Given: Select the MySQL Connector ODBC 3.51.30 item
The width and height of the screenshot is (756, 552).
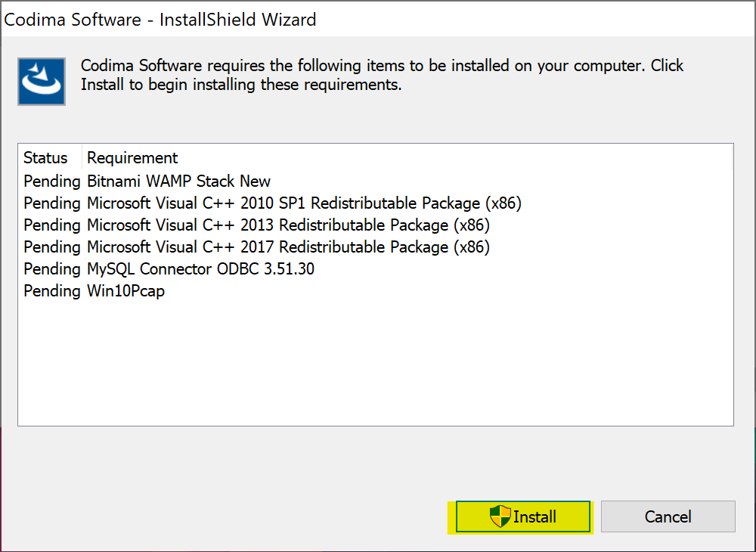Looking at the screenshot, I should click(200, 269).
